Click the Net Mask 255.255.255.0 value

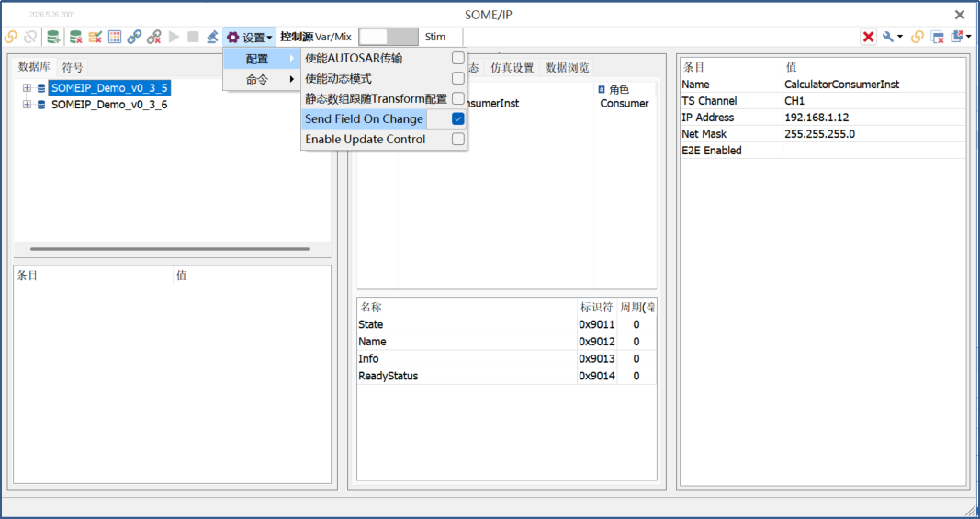[874, 134]
